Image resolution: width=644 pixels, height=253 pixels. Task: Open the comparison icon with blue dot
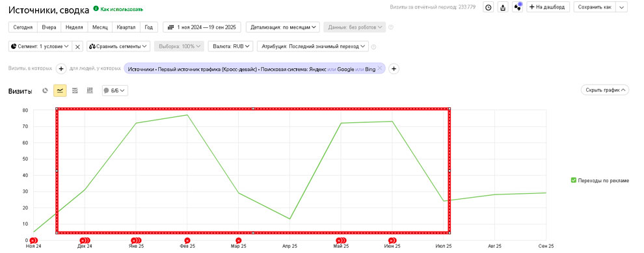coord(518,7)
